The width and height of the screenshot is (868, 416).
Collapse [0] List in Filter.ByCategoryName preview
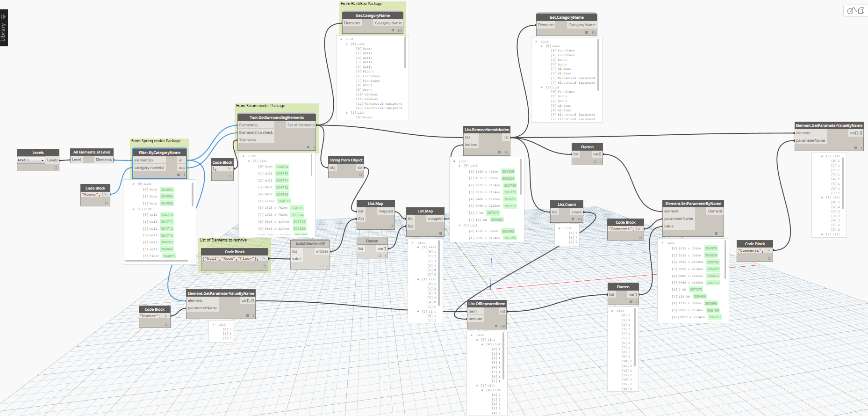[134, 184]
